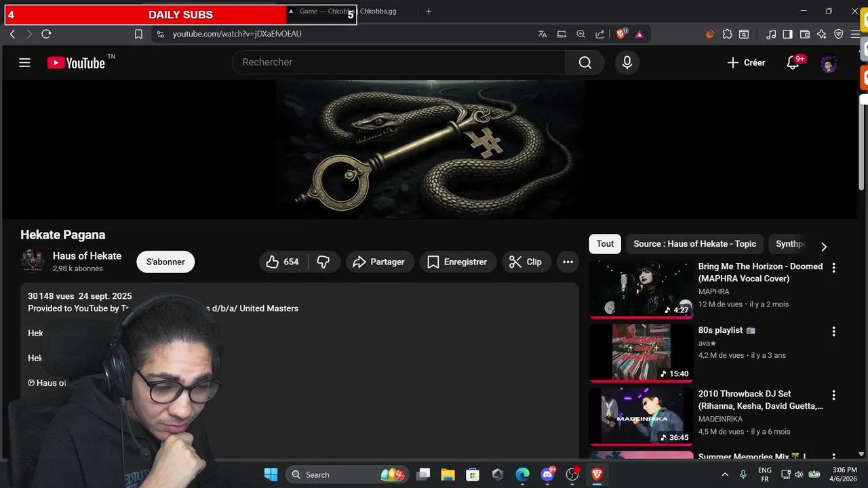This screenshot has height=488, width=868.
Task: Click the Partager share button
Action: point(379,262)
